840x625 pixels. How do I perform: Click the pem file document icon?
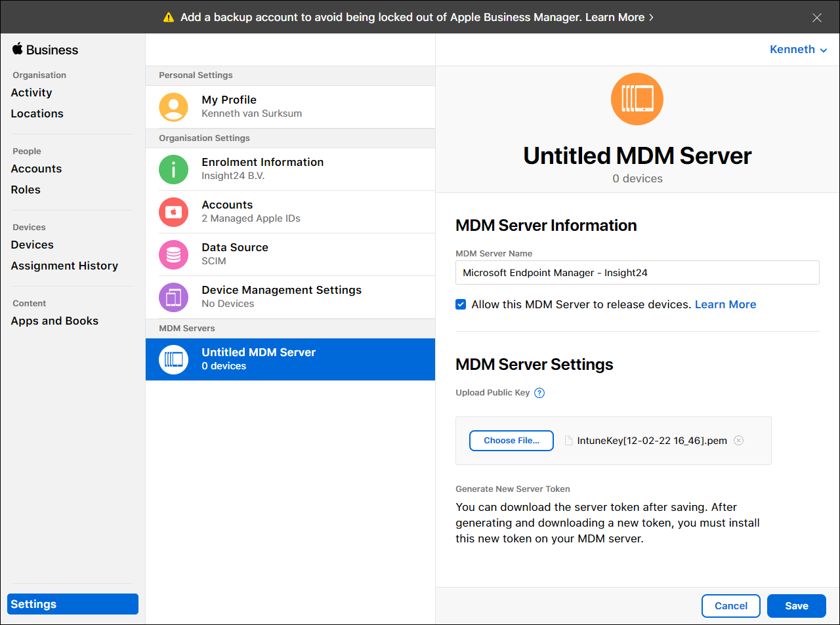[x=568, y=441]
